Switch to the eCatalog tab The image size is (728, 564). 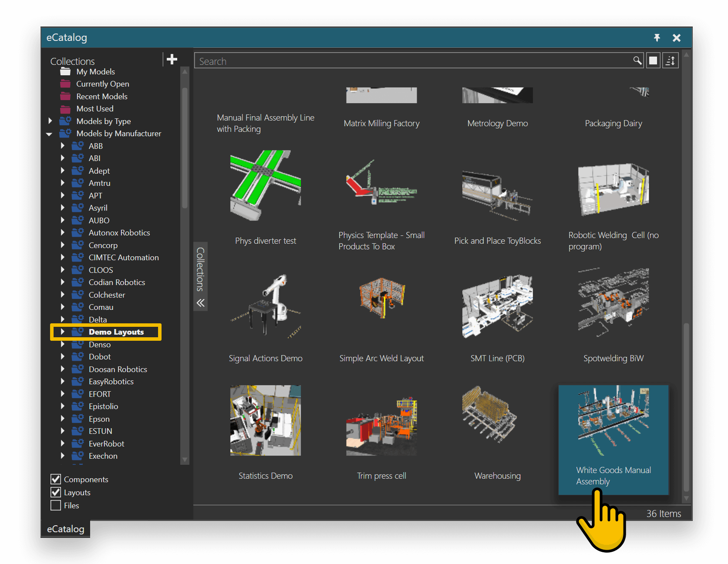[65, 529]
